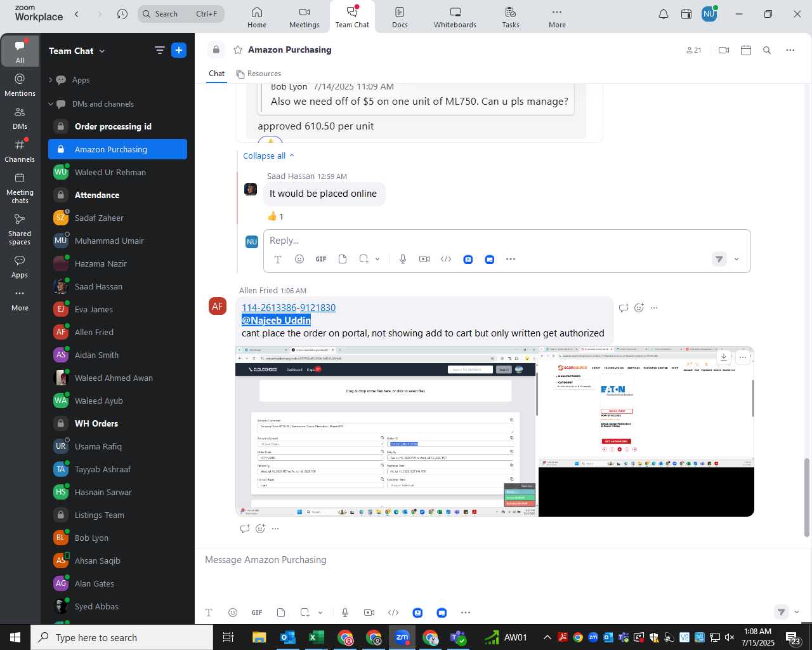Open Shared spaces in the sidebar
Screen dimensions: 812x650
pyautogui.click(x=20, y=229)
